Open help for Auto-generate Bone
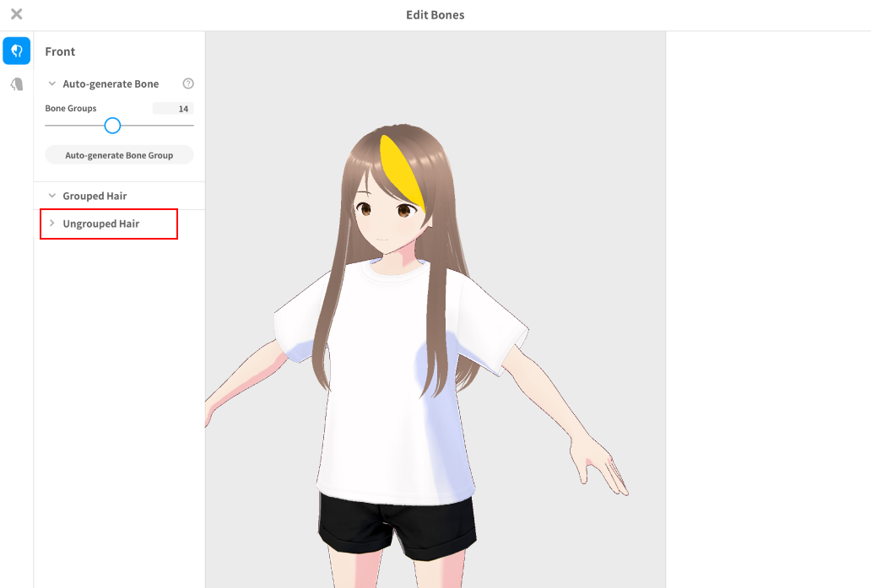Image resolution: width=871 pixels, height=588 pixels. pyautogui.click(x=188, y=84)
